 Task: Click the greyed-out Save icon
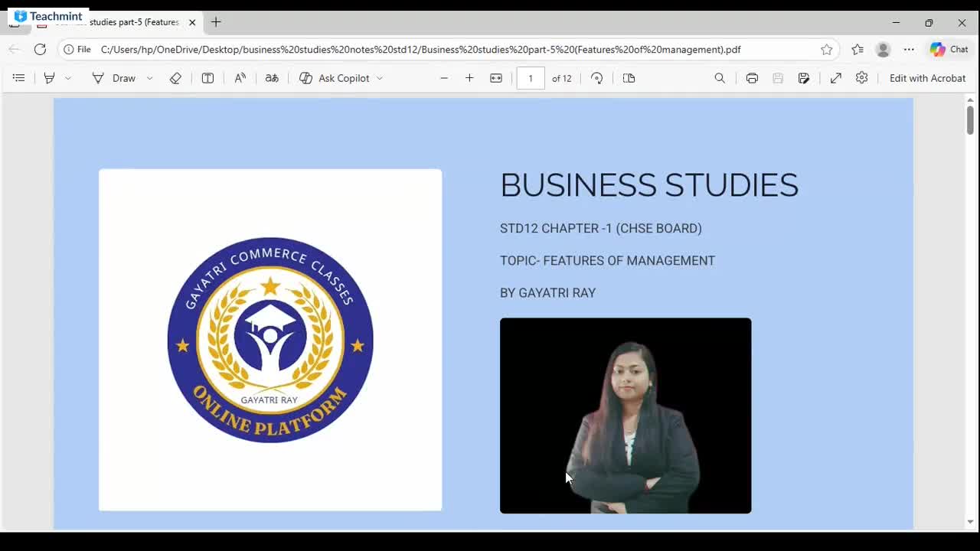(778, 78)
